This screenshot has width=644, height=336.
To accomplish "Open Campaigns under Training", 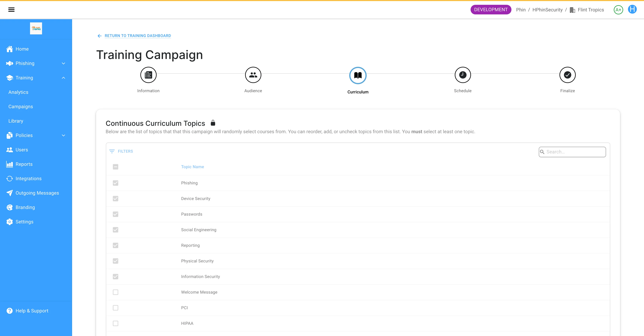I will pyautogui.click(x=21, y=107).
